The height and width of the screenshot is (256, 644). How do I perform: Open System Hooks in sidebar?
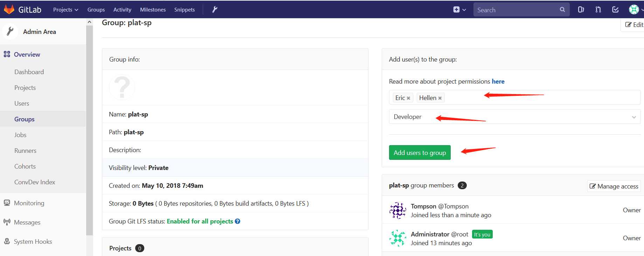(33, 241)
